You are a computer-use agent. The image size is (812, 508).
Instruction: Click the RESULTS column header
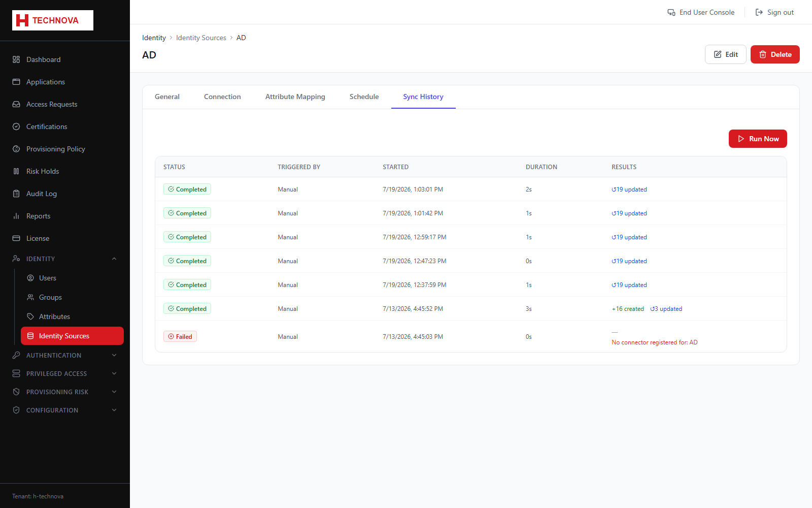coord(624,167)
